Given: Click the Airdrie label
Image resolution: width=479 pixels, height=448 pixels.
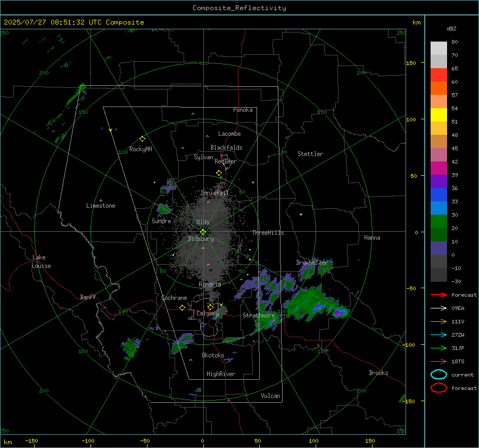Looking at the screenshot, I should (210, 284).
